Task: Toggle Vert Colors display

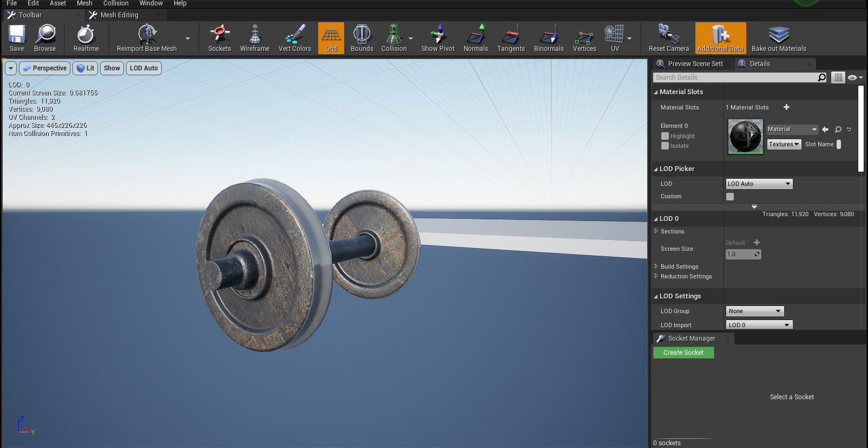Action: (295, 38)
